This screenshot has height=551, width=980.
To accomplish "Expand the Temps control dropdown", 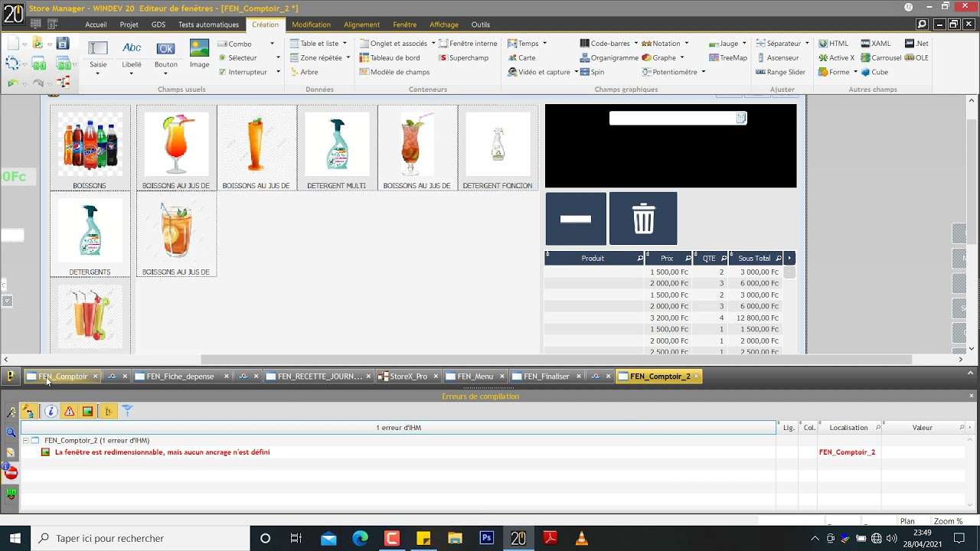I will pyautogui.click(x=544, y=44).
